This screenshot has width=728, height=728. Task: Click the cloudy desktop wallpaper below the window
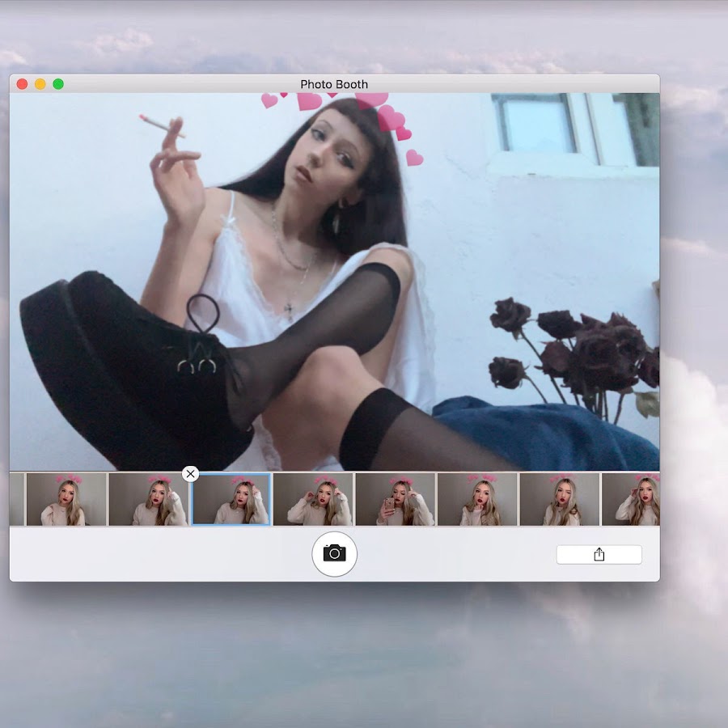(x=364, y=655)
